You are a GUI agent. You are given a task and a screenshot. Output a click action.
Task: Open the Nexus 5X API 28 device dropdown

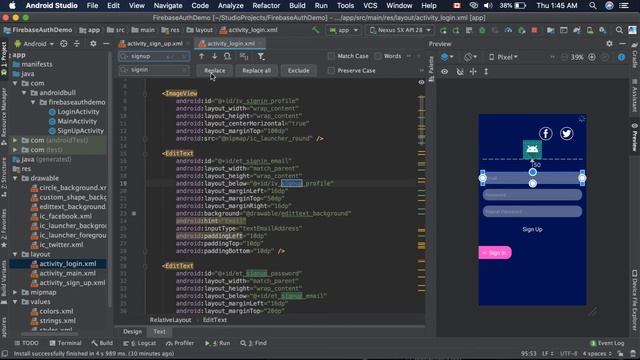tap(400, 30)
